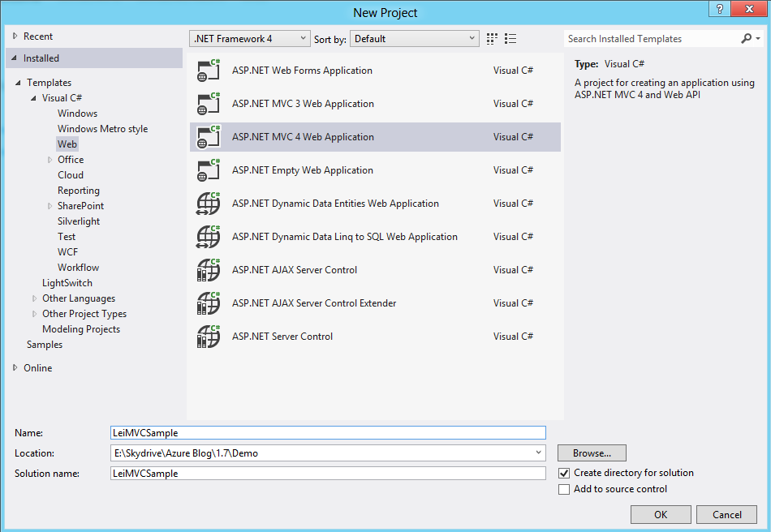Expand the SharePoint tree node
This screenshot has height=532, width=771.
[x=50, y=206]
